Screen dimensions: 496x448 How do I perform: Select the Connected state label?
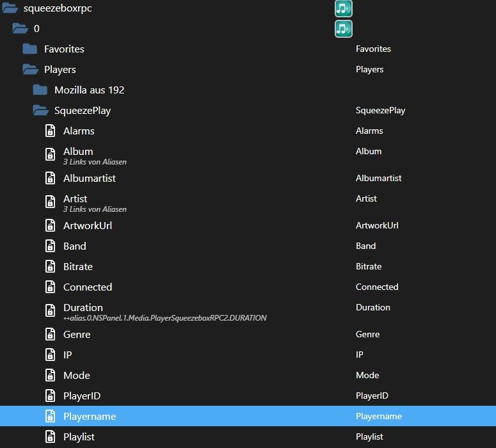(88, 287)
